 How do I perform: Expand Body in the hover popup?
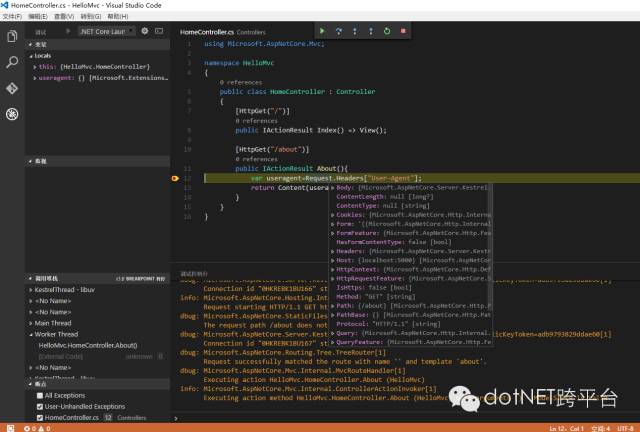click(333, 188)
